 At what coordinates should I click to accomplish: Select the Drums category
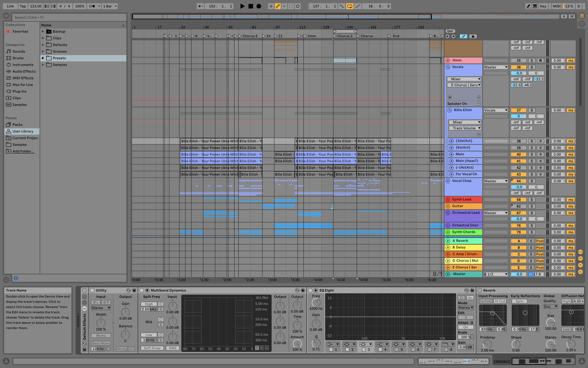18,58
